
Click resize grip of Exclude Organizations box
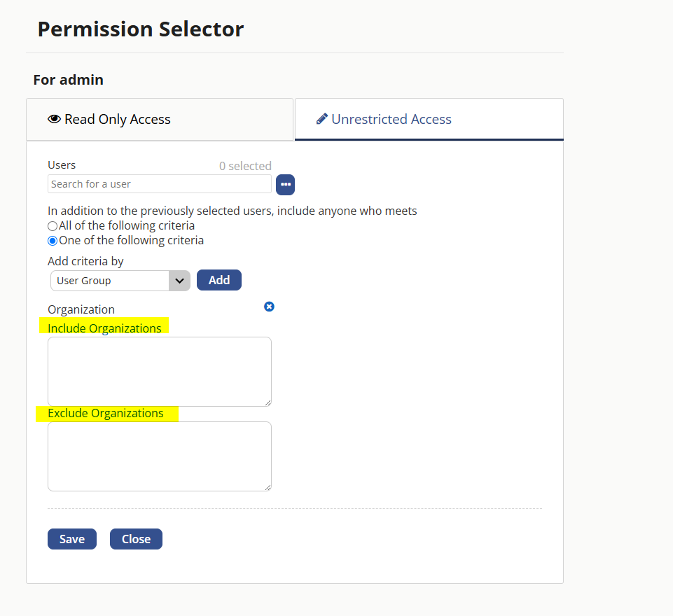coord(268,487)
